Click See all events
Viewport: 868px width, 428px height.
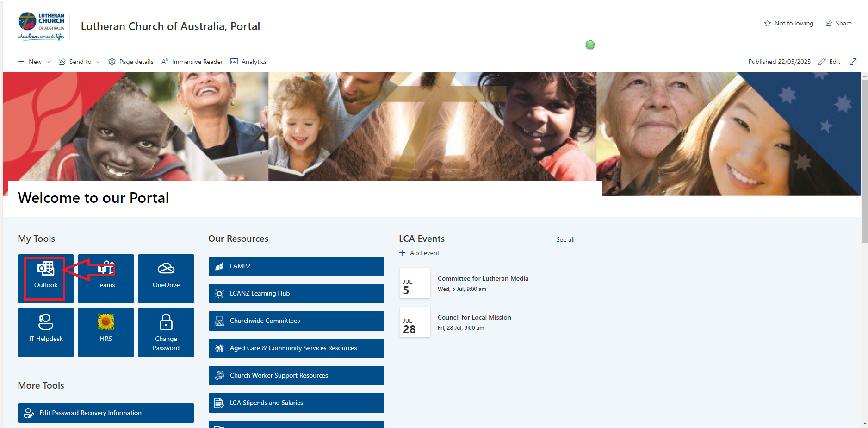pyautogui.click(x=565, y=239)
